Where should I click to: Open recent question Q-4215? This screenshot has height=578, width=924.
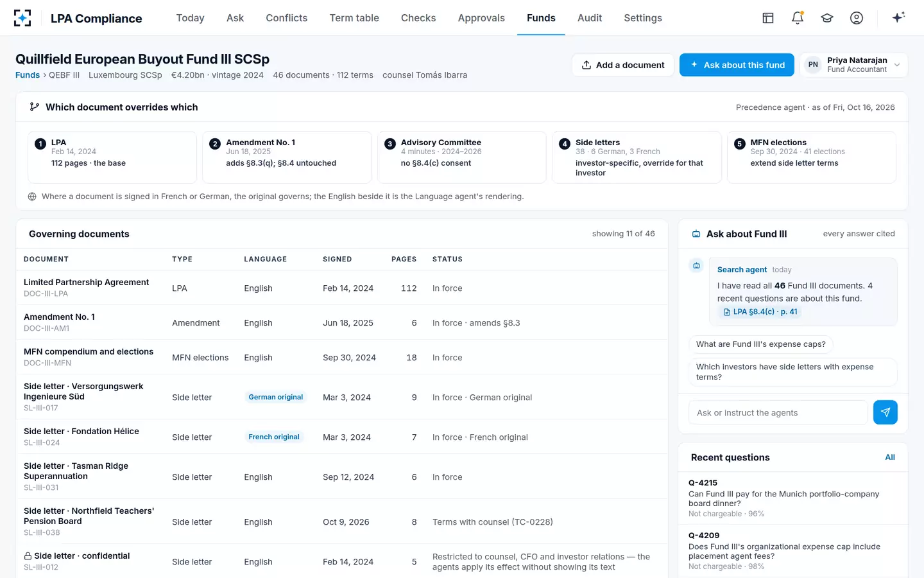click(x=793, y=498)
